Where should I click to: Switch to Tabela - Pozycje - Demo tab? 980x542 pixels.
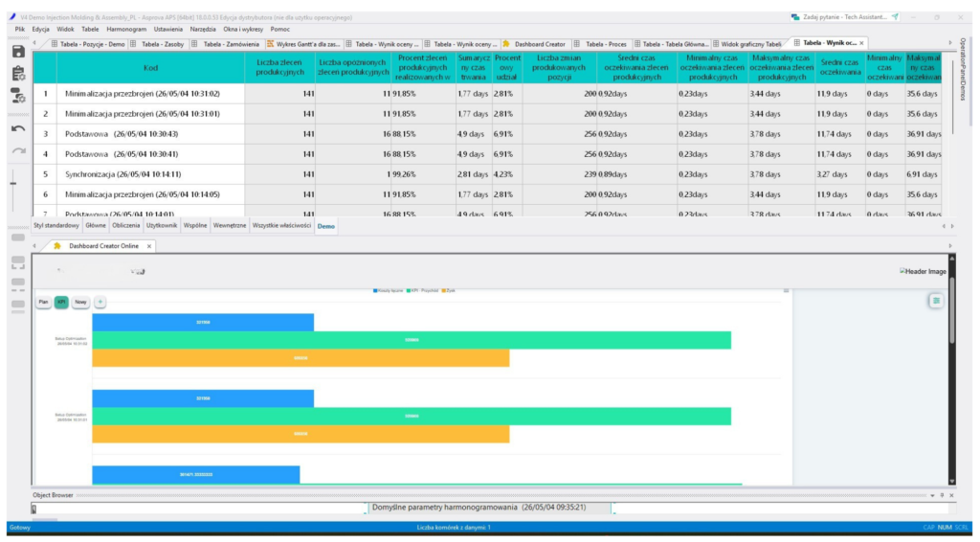pos(87,44)
